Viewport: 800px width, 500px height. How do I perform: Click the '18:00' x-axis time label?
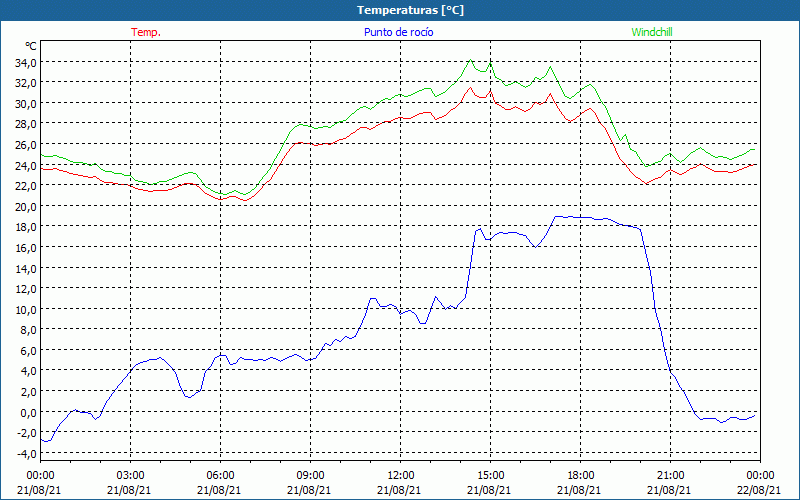point(581,476)
